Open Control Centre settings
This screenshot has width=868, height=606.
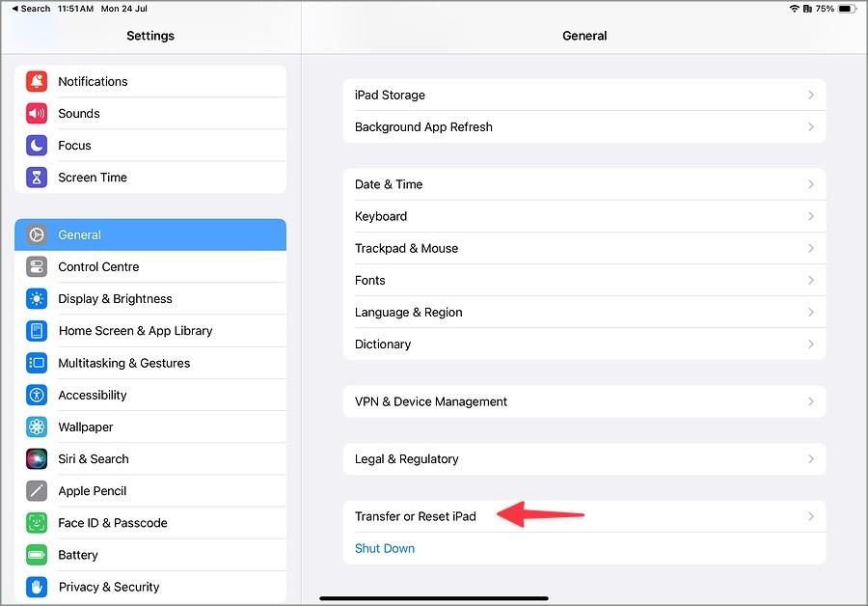click(x=150, y=267)
